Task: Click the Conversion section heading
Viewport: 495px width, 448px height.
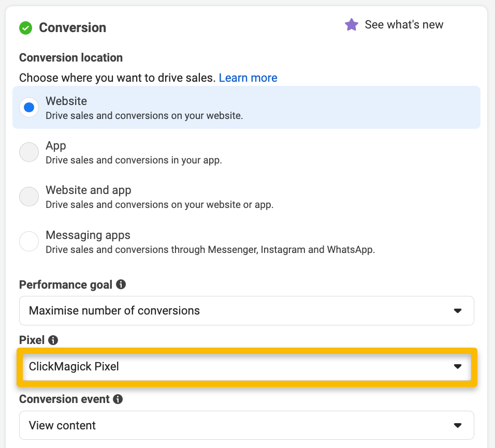Action: [x=72, y=28]
